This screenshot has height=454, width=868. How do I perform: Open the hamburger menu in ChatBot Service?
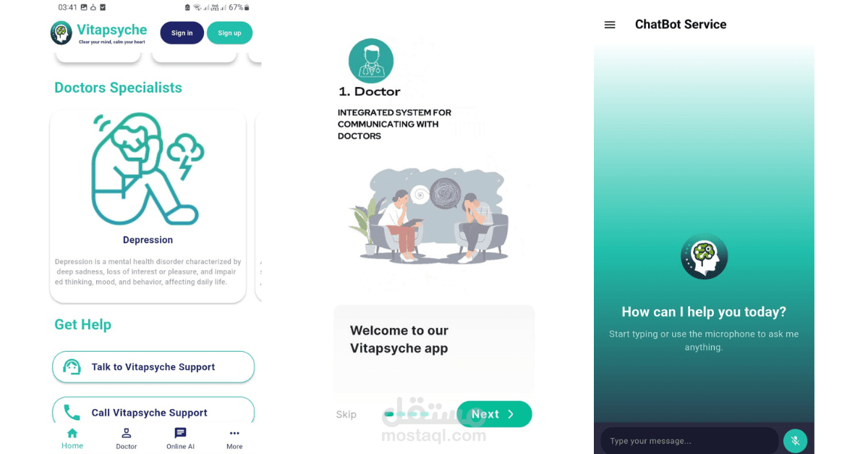click(x=610, y=25)
